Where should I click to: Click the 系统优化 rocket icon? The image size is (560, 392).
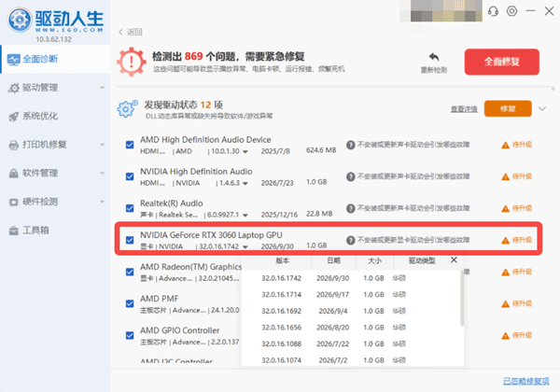(14, 117)
